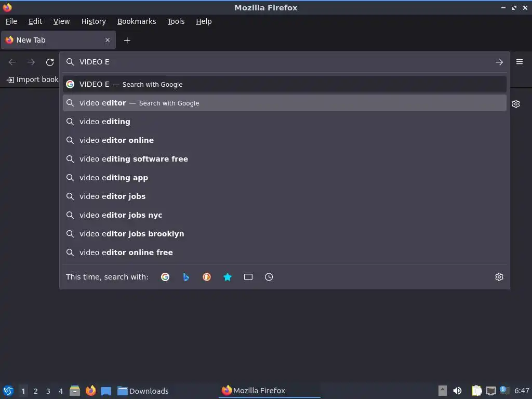Click show desktop icon in taskbar
The height and width of the screenshot is (399, 532).
pyautogui.click(x=106, y=391)
